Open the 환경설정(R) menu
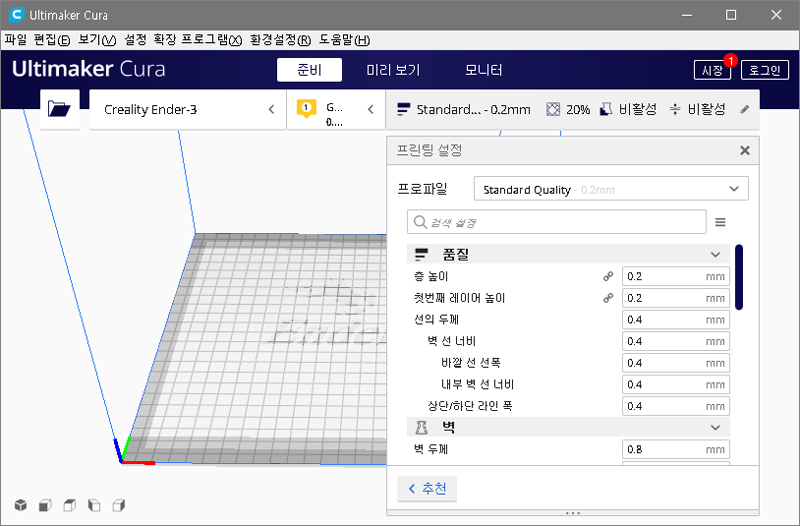 (281, 40)
